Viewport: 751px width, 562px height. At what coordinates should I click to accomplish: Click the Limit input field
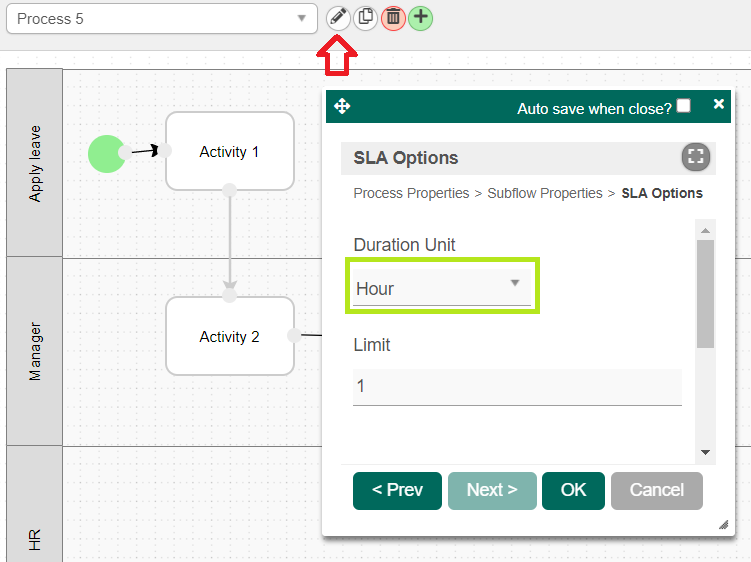coord(516,385)
